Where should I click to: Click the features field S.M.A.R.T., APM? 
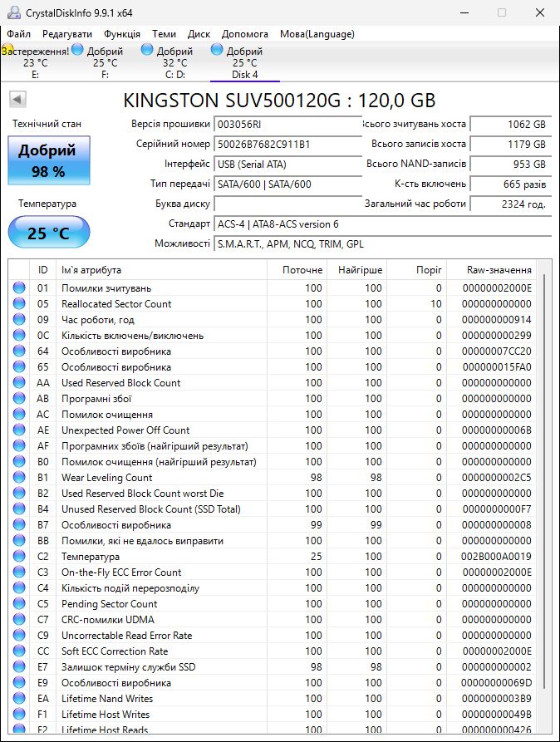point(383,244)
